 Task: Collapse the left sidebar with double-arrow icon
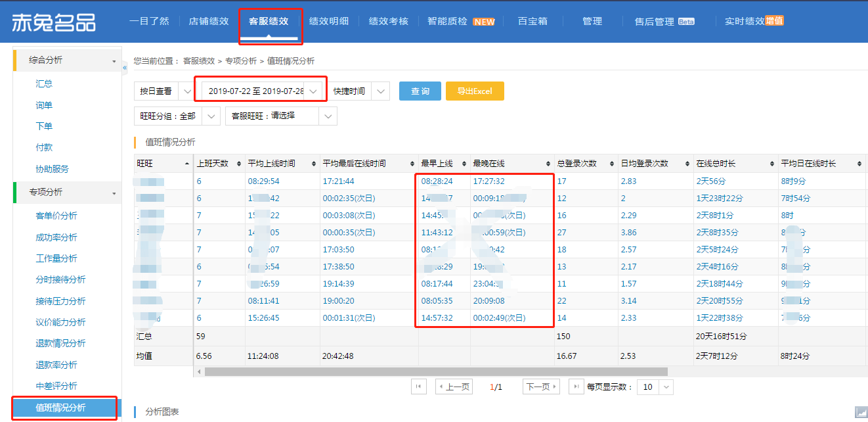(125, 66)
